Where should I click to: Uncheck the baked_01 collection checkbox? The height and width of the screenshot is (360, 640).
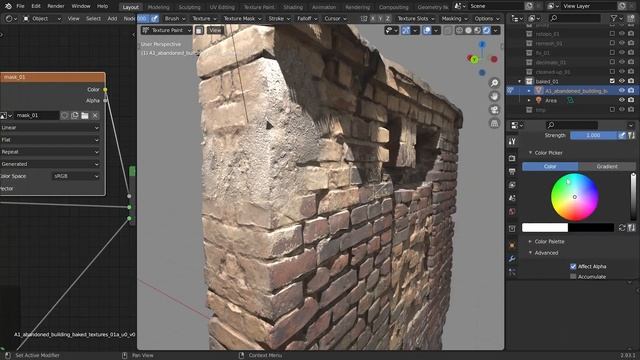pyautogui.click(x=612, y=81)
